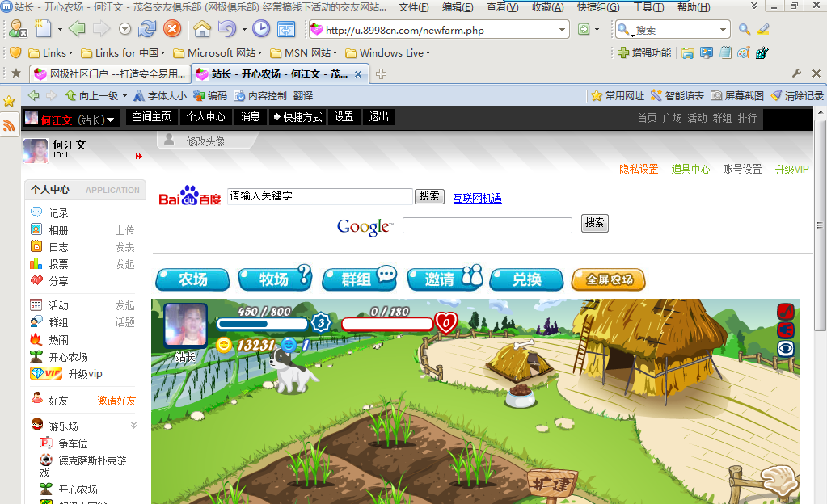
Task: Click the Google search input field
Action: (487, 225)
